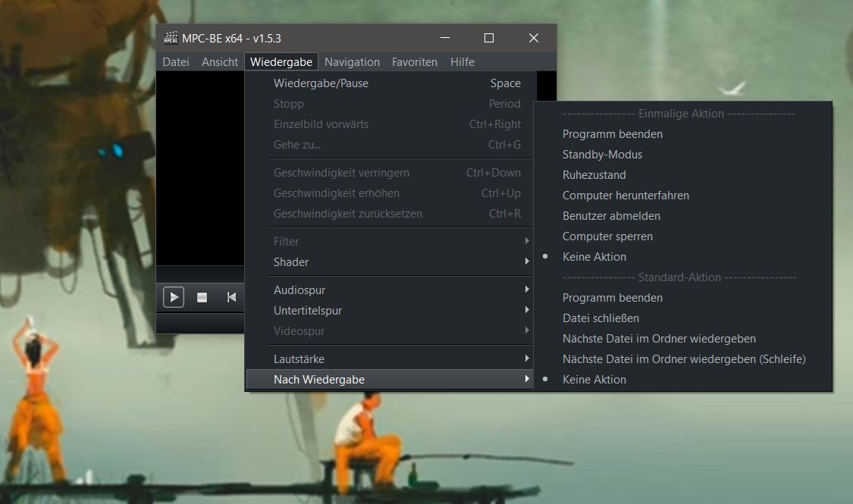The width and height of the screenshot is (853, 504).
Task: Open the Hilfe menu
Action: (463, 62)
